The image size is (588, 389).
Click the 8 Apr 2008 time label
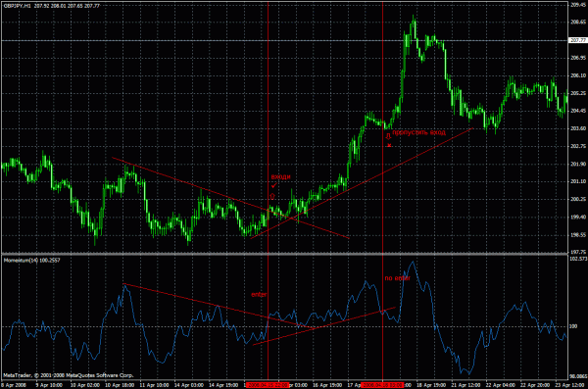click(14, 385)
